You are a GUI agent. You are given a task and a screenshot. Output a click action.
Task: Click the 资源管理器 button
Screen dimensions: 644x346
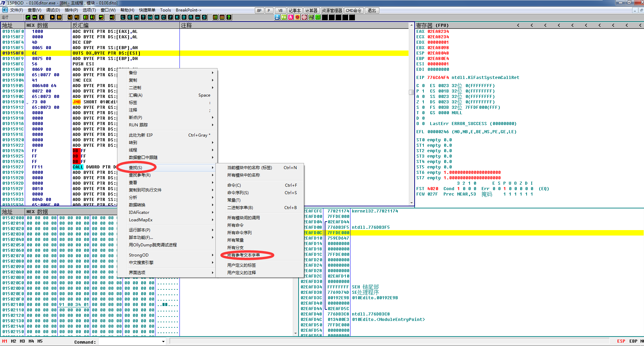click(x=332, y=11)
